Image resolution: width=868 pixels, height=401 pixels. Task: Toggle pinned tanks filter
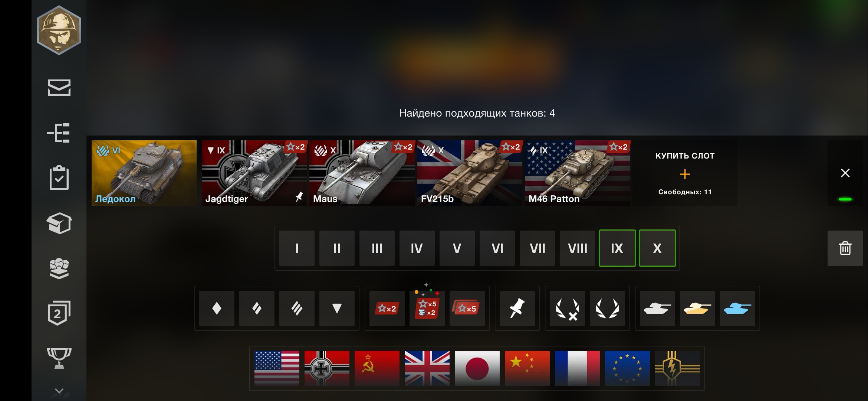517,308
